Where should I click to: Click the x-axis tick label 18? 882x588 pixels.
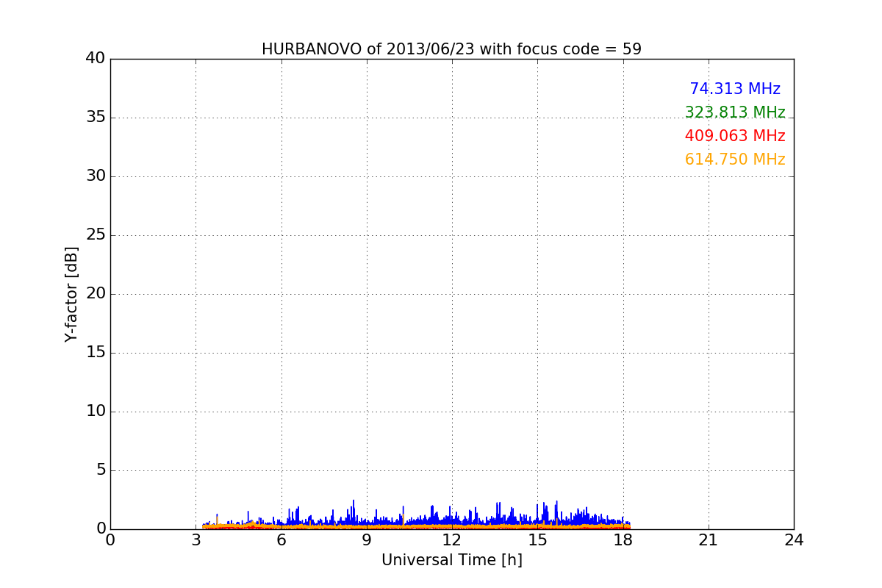pos(623,540)
